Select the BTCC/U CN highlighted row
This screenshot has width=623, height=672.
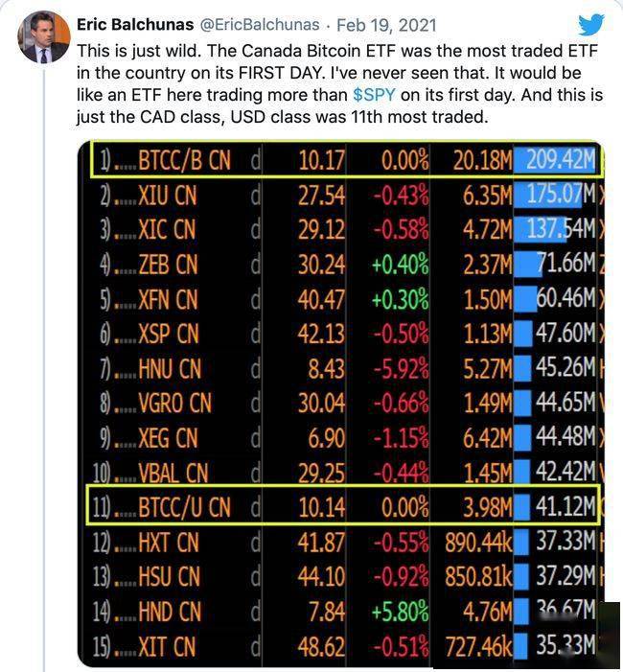[x=343, y=505]
